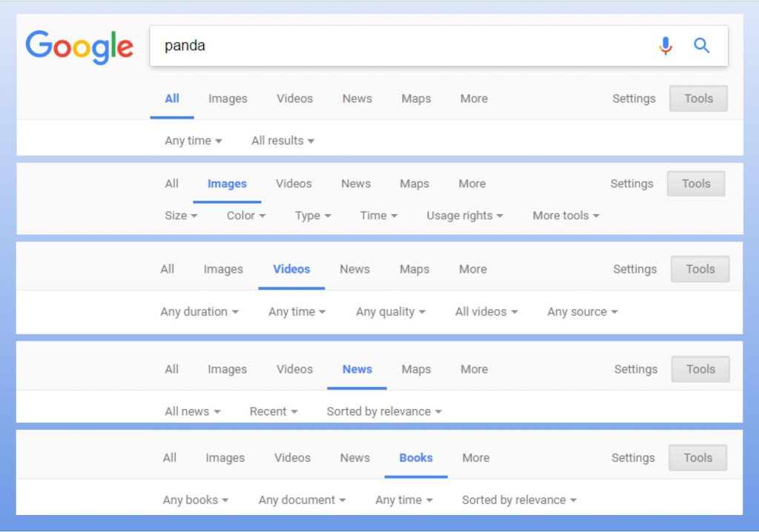Switch to Images in the bar with All selected

228,99
